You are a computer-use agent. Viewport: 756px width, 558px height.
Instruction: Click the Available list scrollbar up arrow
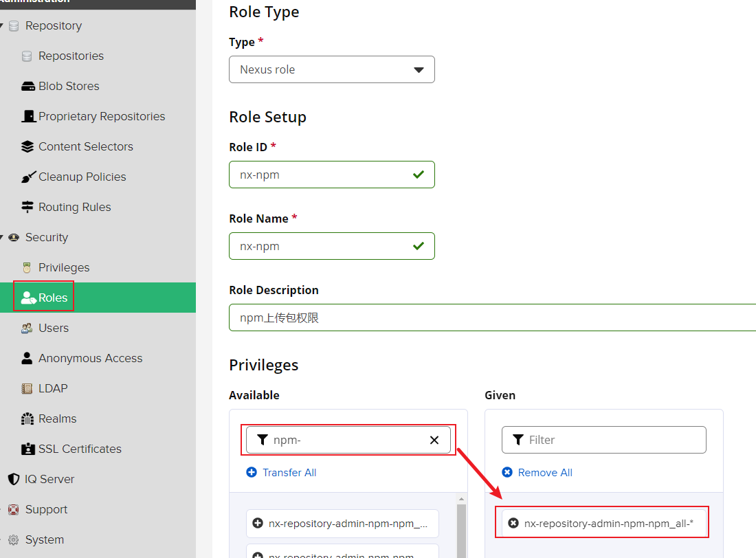point(461,499)
